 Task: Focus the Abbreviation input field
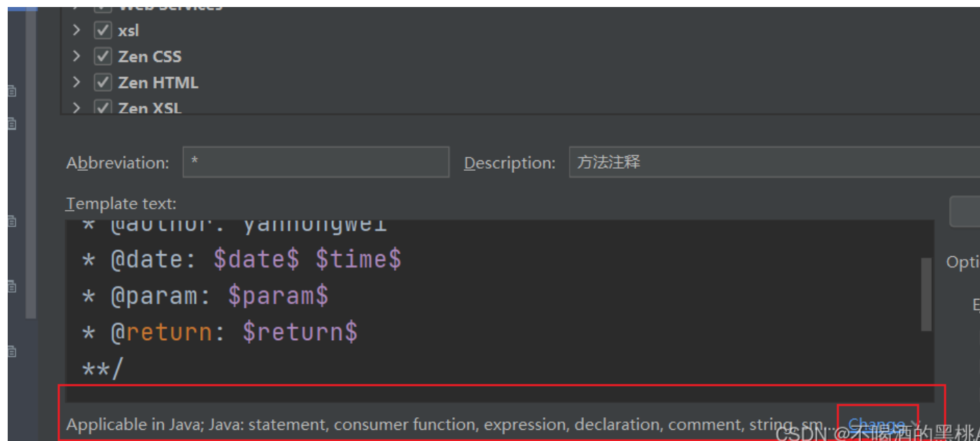tap(316, 162)
